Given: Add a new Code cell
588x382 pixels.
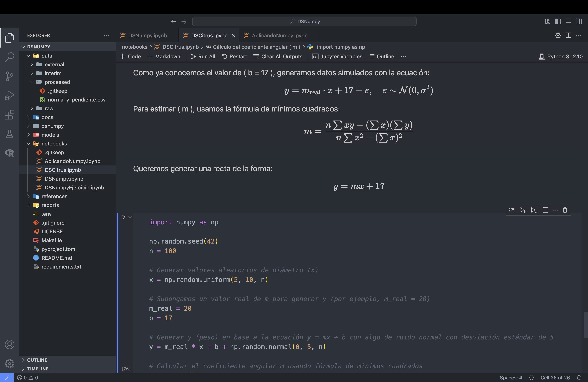Looking at the screenshot, I should coord(130,57).
